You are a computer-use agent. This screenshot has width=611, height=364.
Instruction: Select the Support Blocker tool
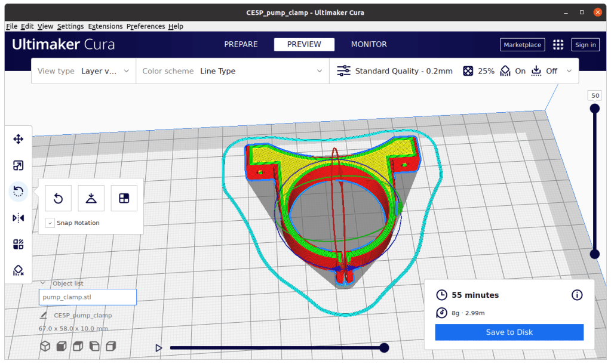(x=18, y=270)
